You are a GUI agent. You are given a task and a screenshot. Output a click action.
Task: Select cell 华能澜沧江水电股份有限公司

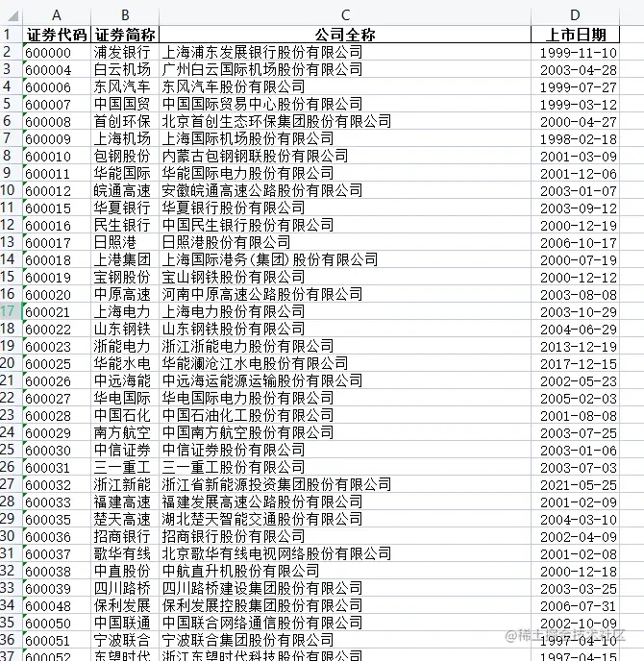click(x=345, y=363)
